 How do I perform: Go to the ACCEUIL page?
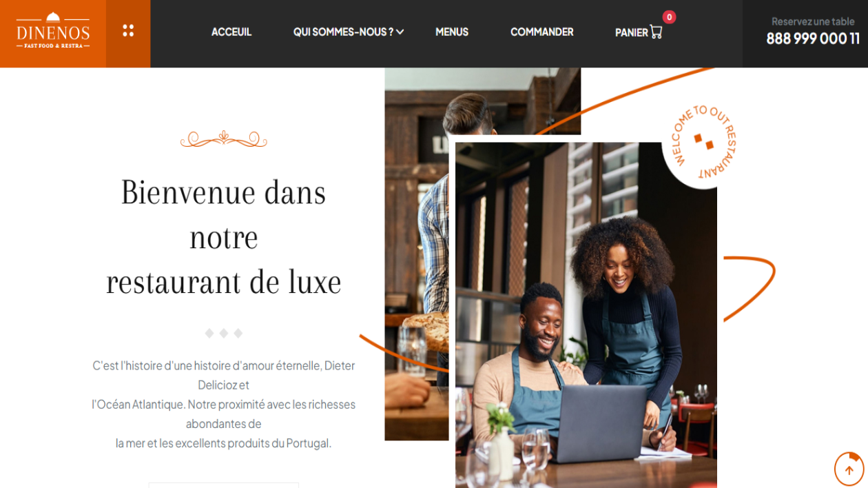[x=231, y=32]
